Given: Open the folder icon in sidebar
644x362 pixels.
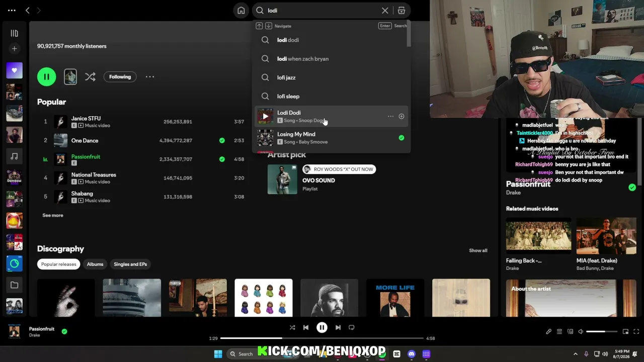Looking at the screenshot, I should coord(14,285).
